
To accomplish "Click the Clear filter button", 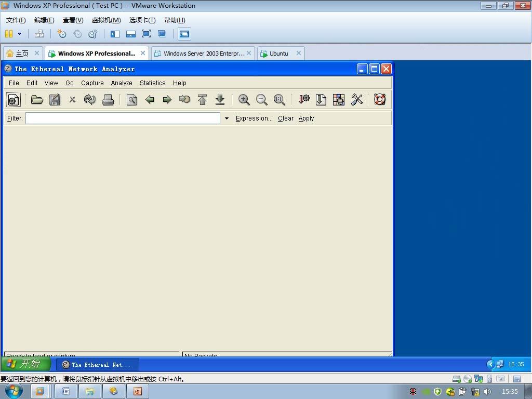I will [x=286, y=118].
